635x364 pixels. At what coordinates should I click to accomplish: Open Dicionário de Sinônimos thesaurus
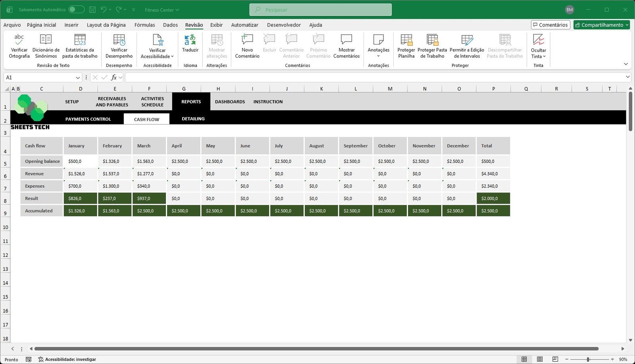click(x=46, y=40)
